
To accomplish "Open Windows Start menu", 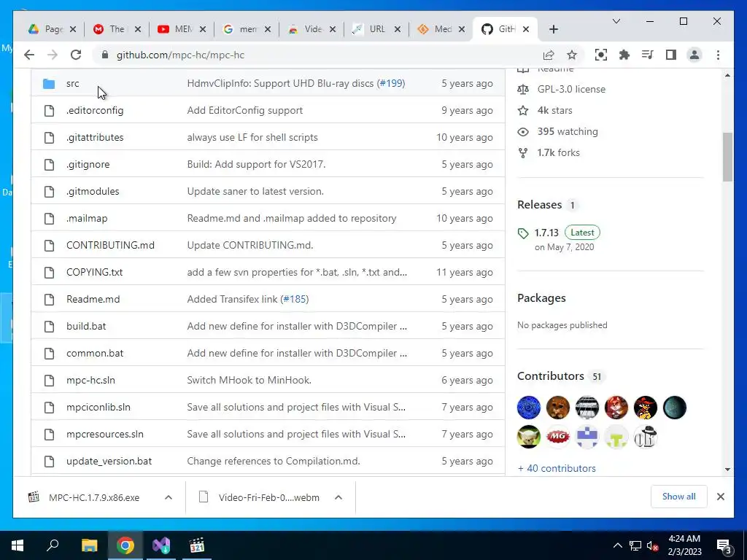I will click(18, 545).
